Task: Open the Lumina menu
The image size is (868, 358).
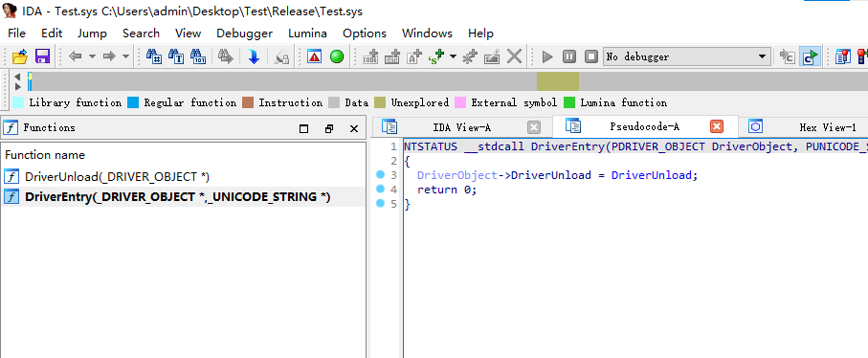Action: click(x=307, y=34)
